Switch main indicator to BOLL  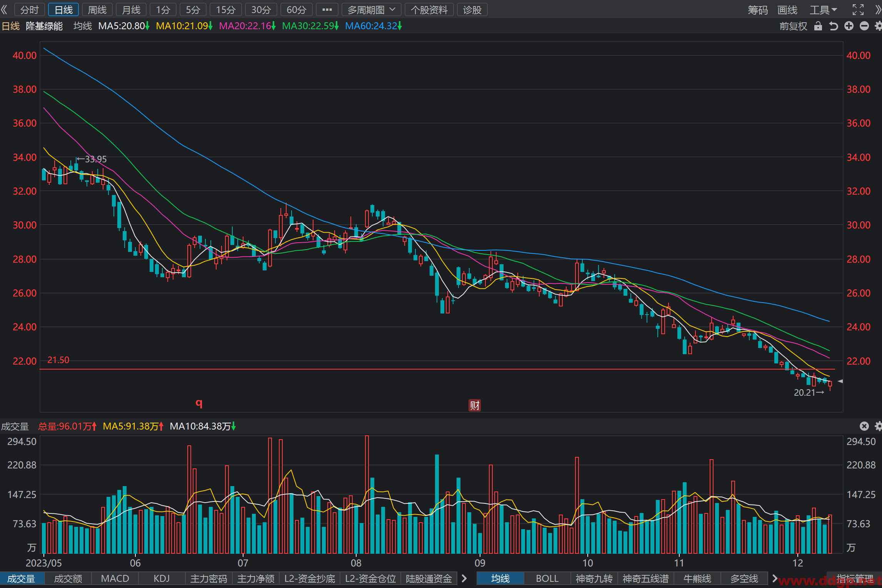click(x=547, y=578)
